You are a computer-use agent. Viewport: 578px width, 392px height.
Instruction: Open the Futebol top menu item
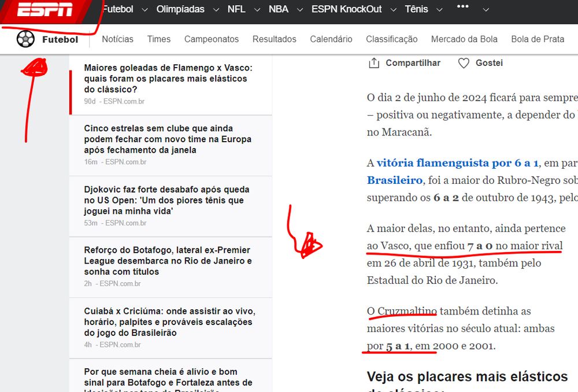point(117,9)
